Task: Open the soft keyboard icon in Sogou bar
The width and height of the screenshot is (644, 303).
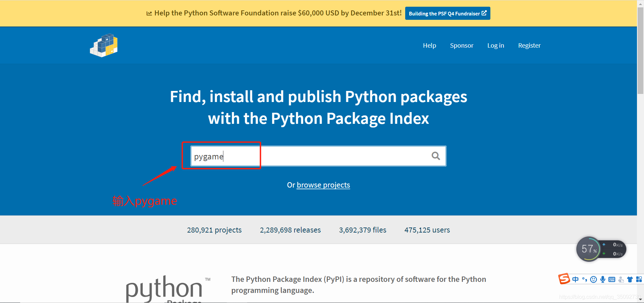Action: tap(612, 279)
